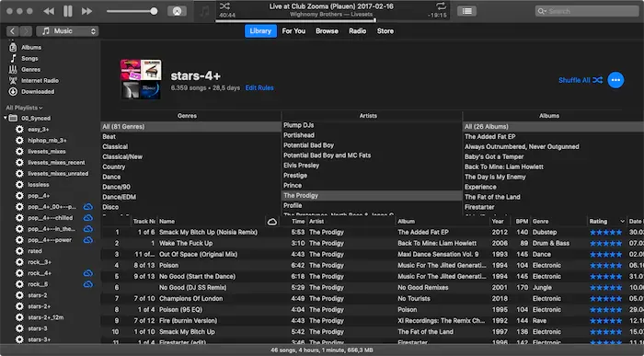The image size is (644, 356).
Task: Open the playlist more options button
Action: point(615,80)
